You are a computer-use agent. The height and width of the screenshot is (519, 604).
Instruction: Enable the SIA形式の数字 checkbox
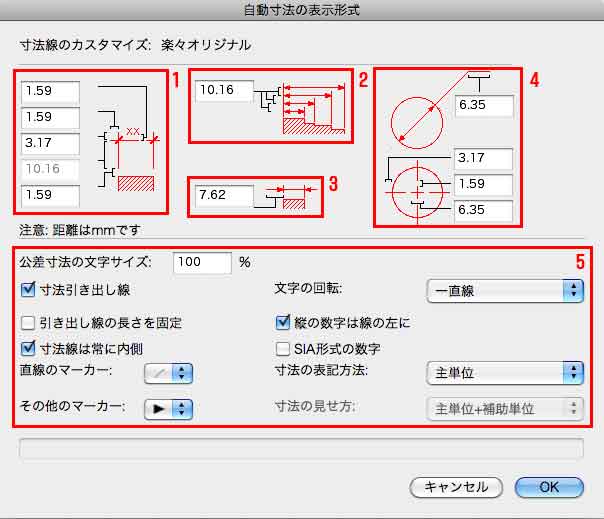[x=284, y=349]
